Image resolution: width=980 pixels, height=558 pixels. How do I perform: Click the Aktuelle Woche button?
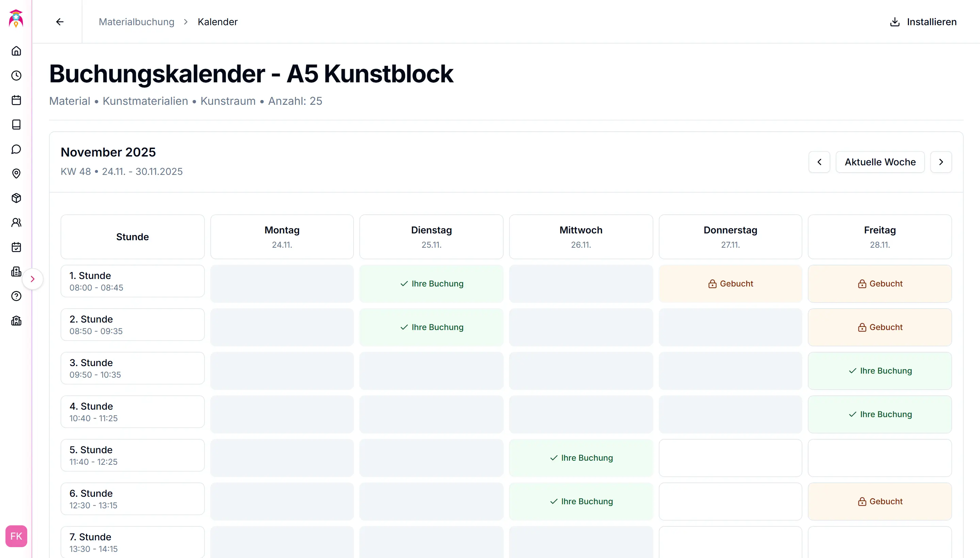click(x=880, y=162)
